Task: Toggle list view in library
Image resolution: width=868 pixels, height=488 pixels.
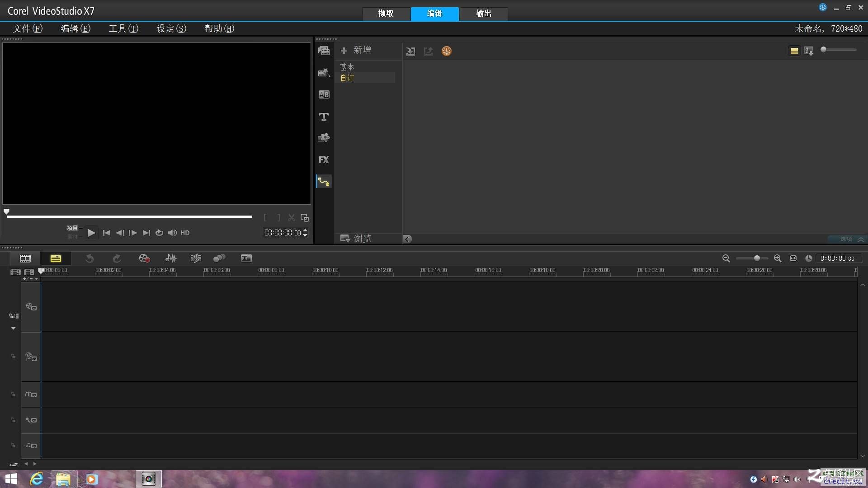Action: point(794,51)
